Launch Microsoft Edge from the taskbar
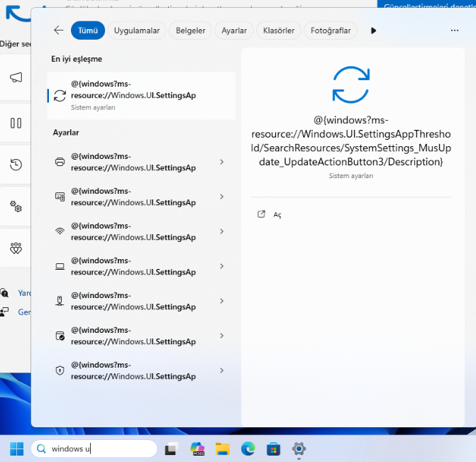 (x=248, y=449)
